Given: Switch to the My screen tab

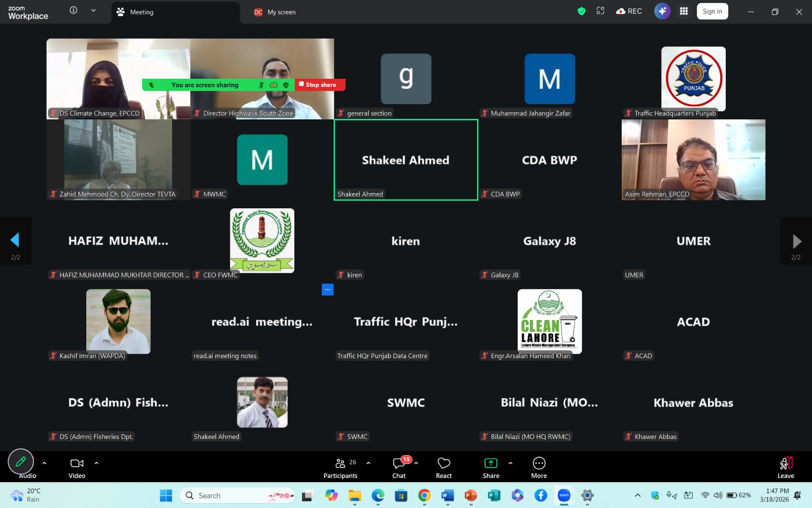Looking at the screenshot, I should [x=275, y=12].
